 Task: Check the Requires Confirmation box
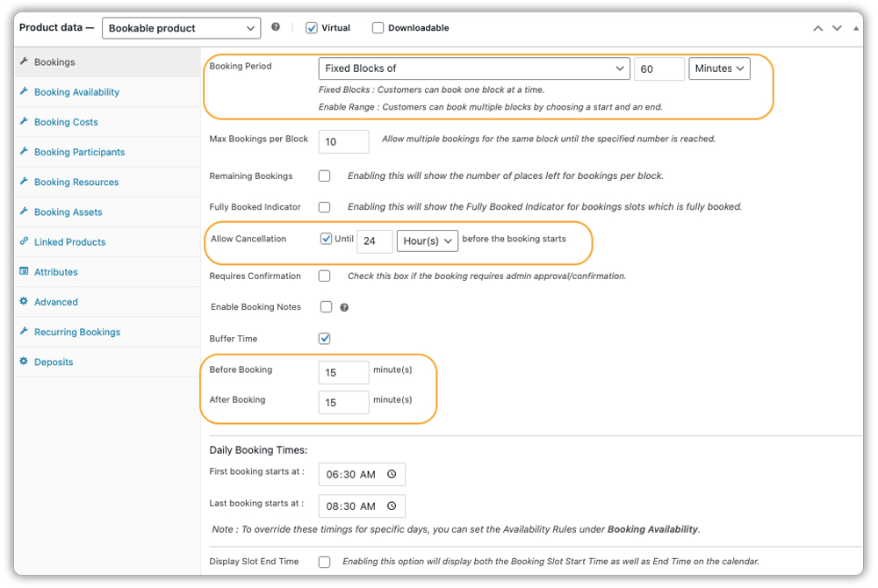[324, 275]
